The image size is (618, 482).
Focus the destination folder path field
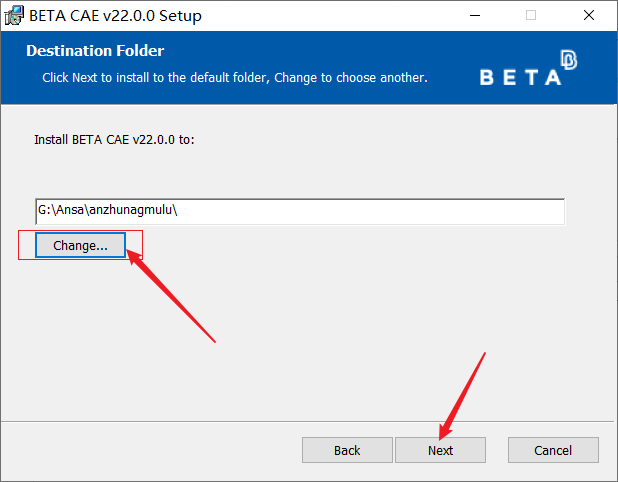(300, 211)
